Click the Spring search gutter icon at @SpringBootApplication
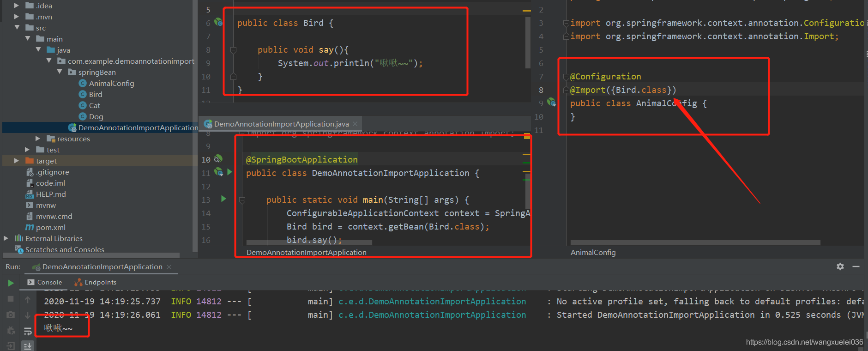This screenshot has height=351, width=868. [x=218, y=159]
